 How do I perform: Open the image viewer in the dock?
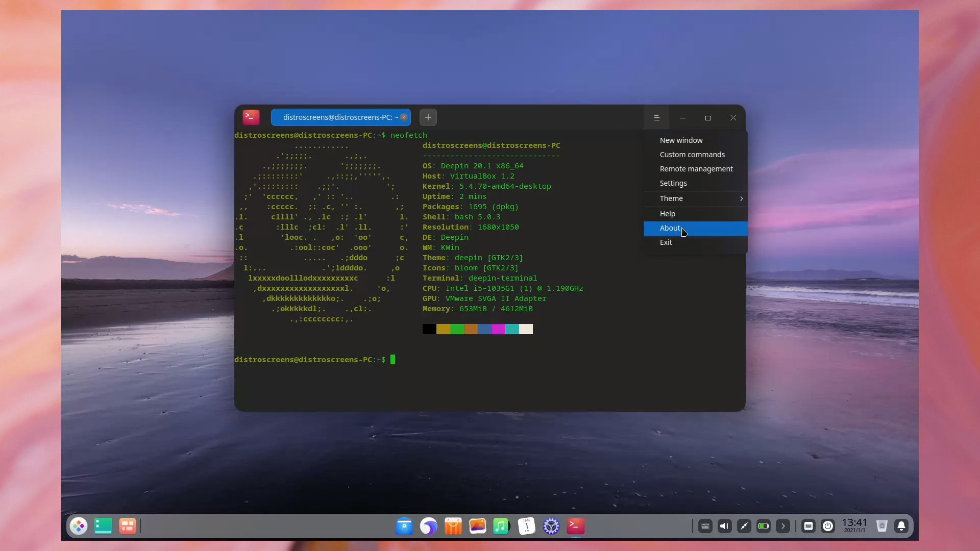477,526
